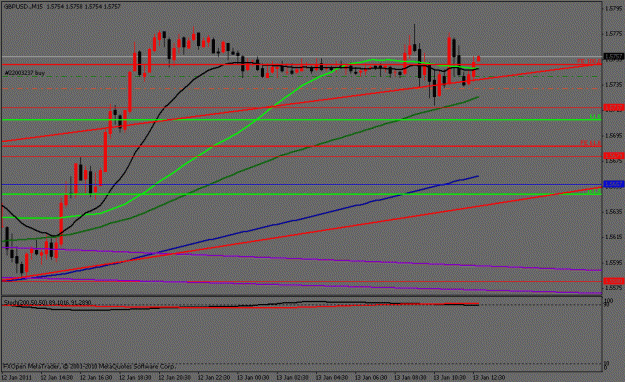
Task: Click the 1.5775 price axis label
Action: (613, 34)
